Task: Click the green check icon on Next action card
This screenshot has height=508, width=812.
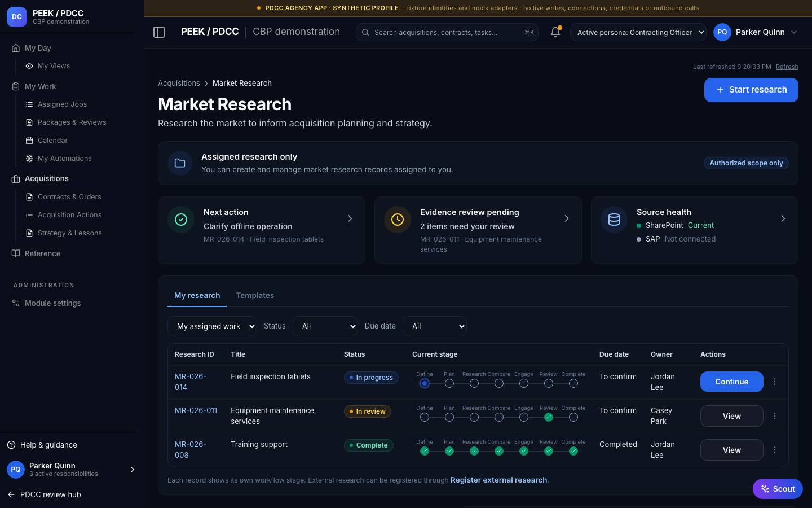Action: pyautogui.click(x=181, y=220)
